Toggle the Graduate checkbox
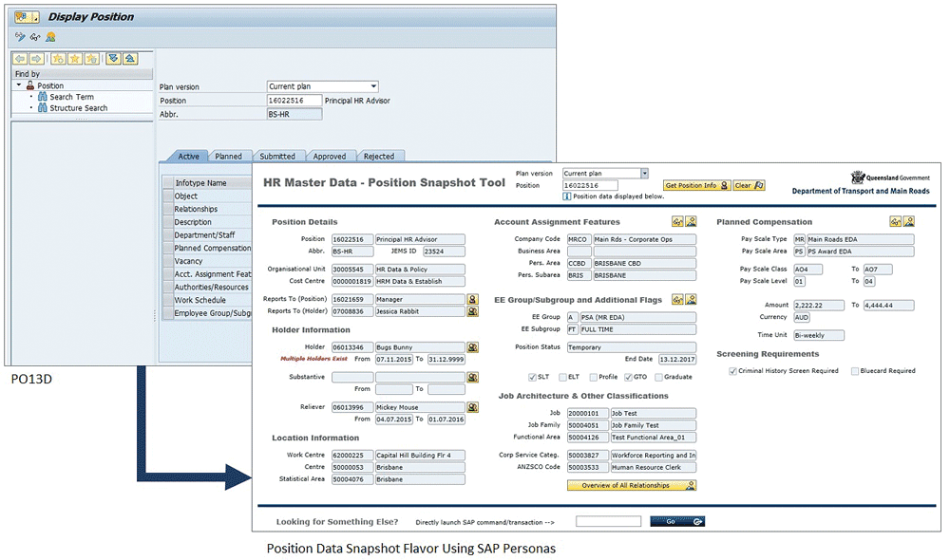The image size is (950, 560). point(658,377)
